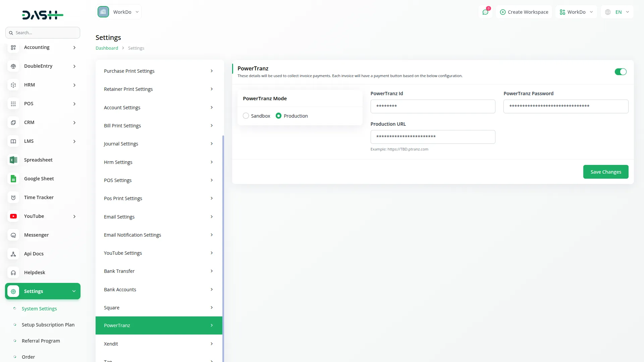Click the Helpdesk headset icon

pos(13,273)
